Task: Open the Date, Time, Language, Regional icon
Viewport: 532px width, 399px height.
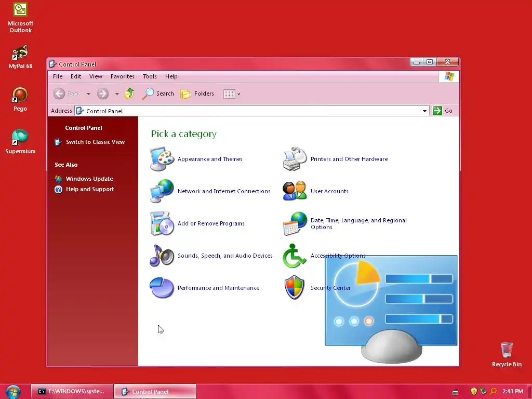Action: 295,223
